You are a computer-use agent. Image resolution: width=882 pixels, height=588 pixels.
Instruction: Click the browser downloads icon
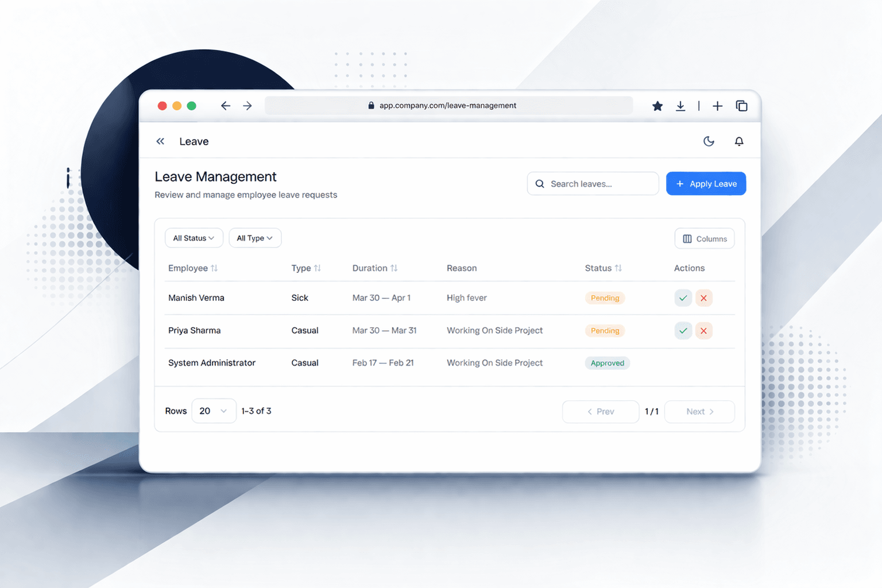coord(680,106)
